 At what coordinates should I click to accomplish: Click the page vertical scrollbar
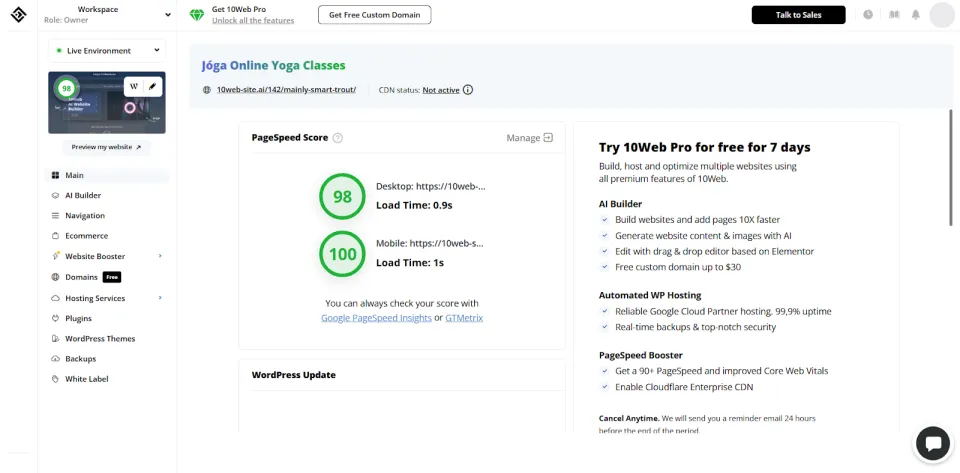[x=951, y=167]
